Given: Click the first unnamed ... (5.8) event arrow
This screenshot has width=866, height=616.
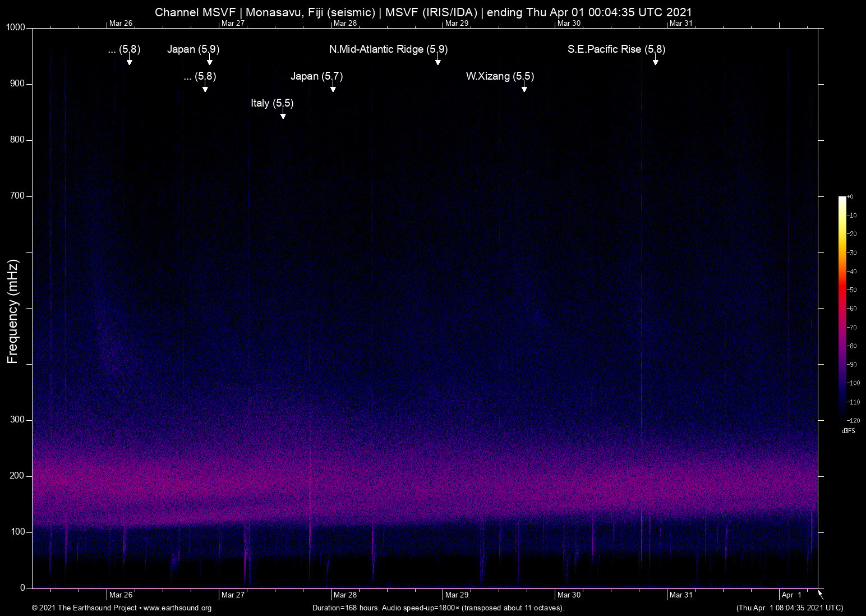Looking at the screenshot, I should (x=130, y=62).
